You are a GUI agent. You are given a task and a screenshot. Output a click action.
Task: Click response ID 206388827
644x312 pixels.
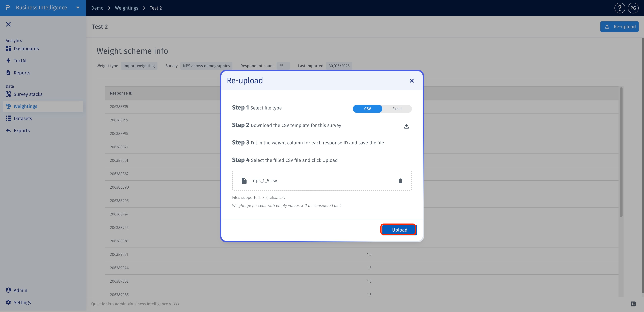119,147
